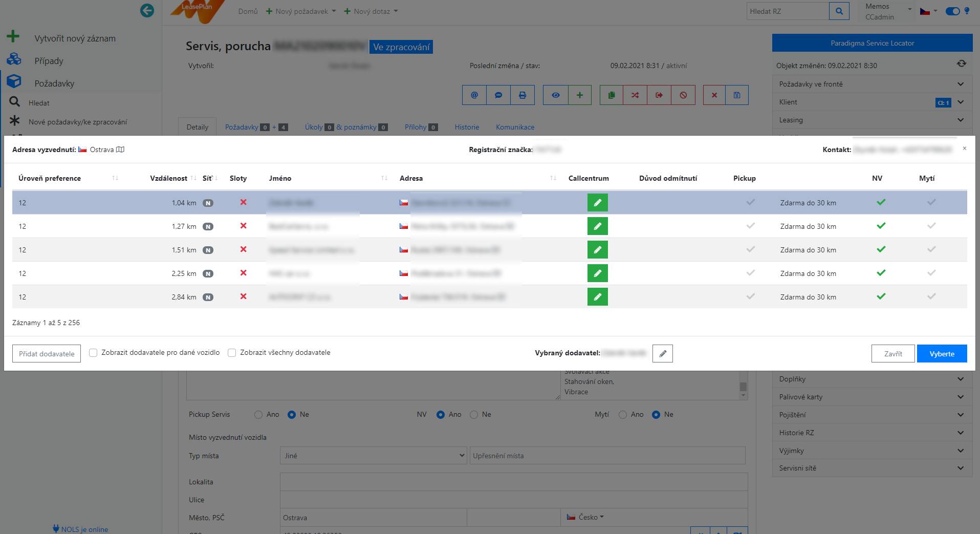Click the email (@) action icon
Screen dimensions: 980x534
(474, 95)
